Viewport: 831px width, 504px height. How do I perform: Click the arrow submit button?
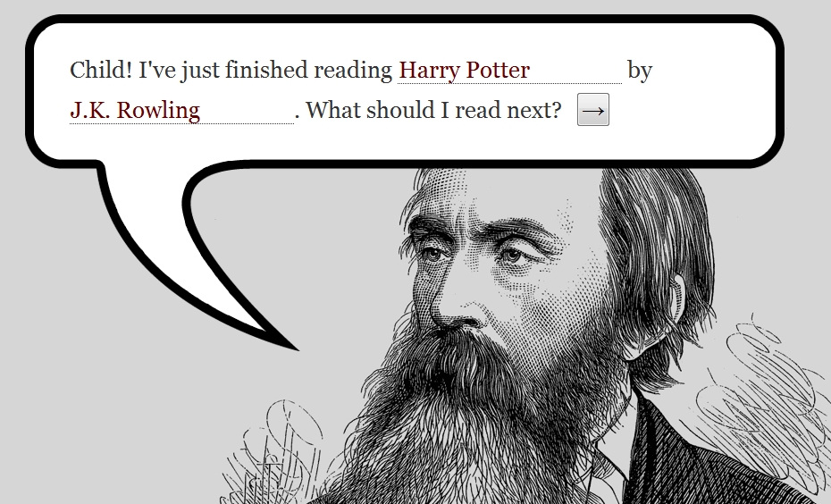[593, 110]
